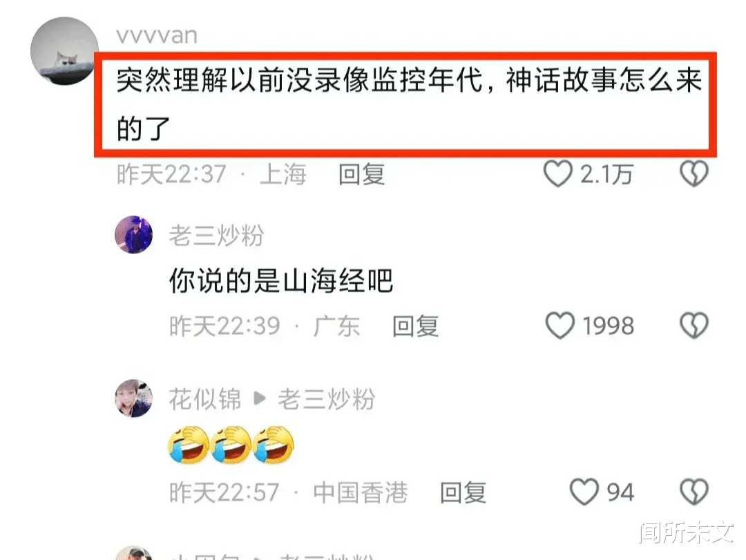Like 花似锦's emoji reply with 94 likes

pos(584,492)
